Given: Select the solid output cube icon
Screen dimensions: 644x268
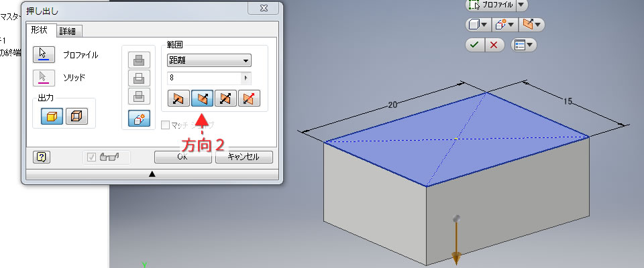Looking at the screenshot, I should click(52, 116).
